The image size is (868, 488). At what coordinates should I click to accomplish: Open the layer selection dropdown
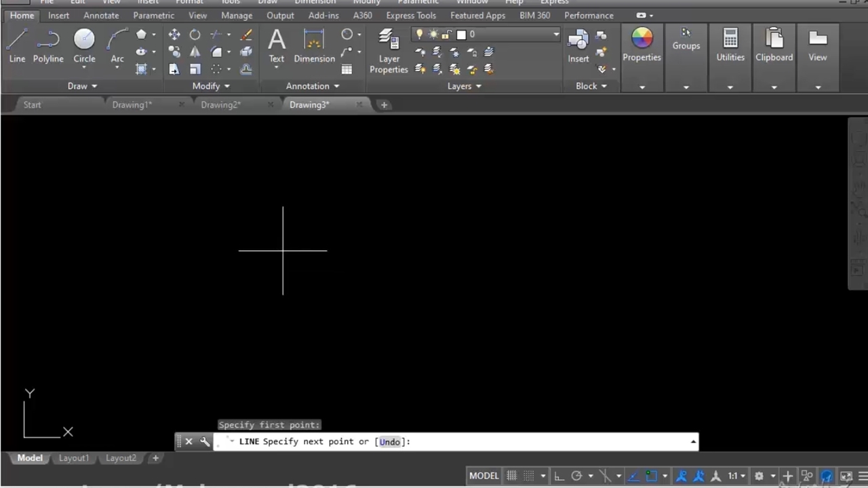pyautogui.click(x=555, y=35)
